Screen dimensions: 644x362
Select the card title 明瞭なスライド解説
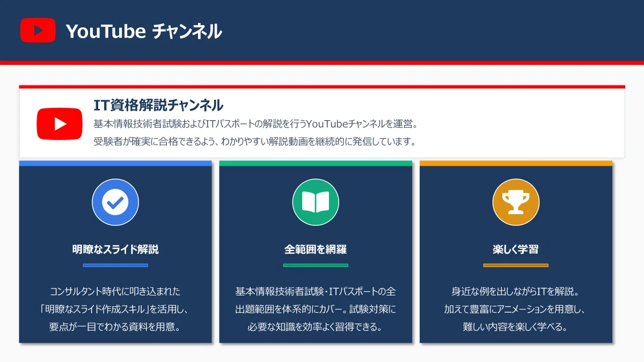[x=115, y=249]
